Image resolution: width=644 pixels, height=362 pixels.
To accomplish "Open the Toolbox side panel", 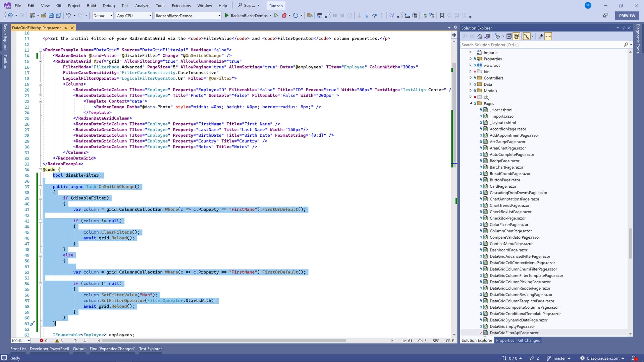I will coord(5,62).
